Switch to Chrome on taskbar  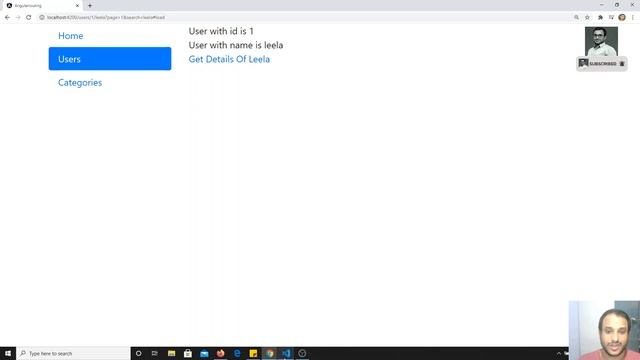(269, 353)
